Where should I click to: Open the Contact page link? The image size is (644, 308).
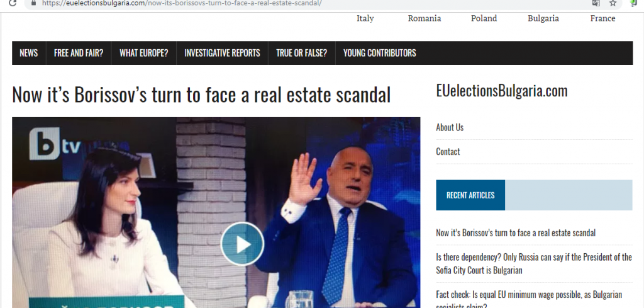click(448, 152)
